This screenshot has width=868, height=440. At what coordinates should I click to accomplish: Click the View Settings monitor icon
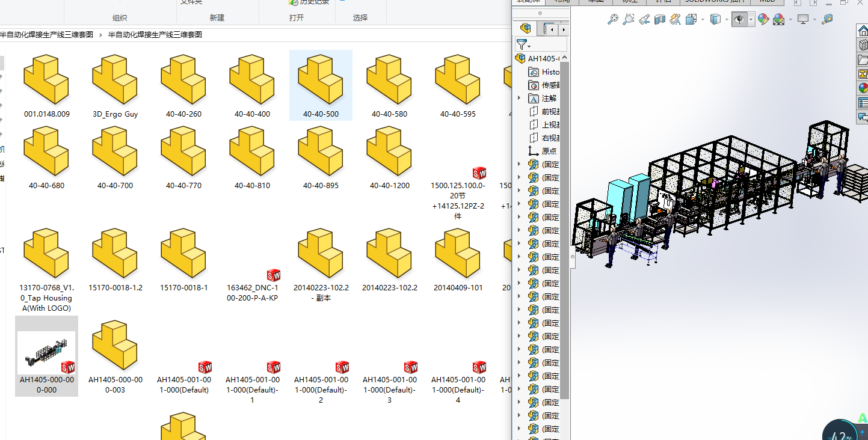803,19
